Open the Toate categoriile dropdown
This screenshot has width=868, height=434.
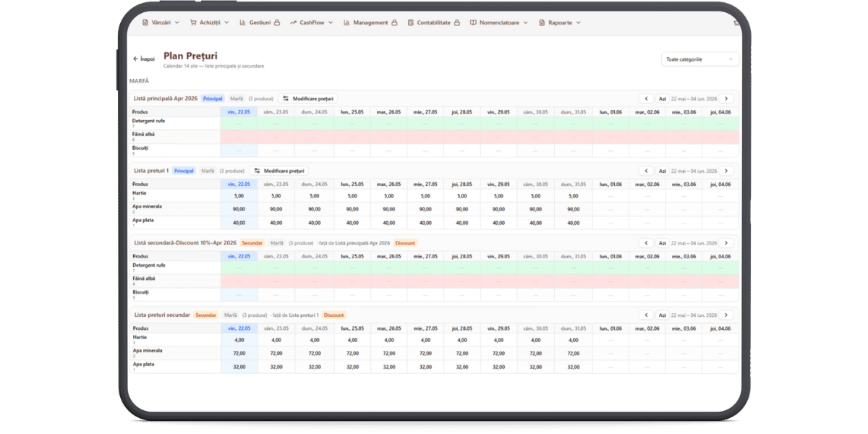pos(700,59)
